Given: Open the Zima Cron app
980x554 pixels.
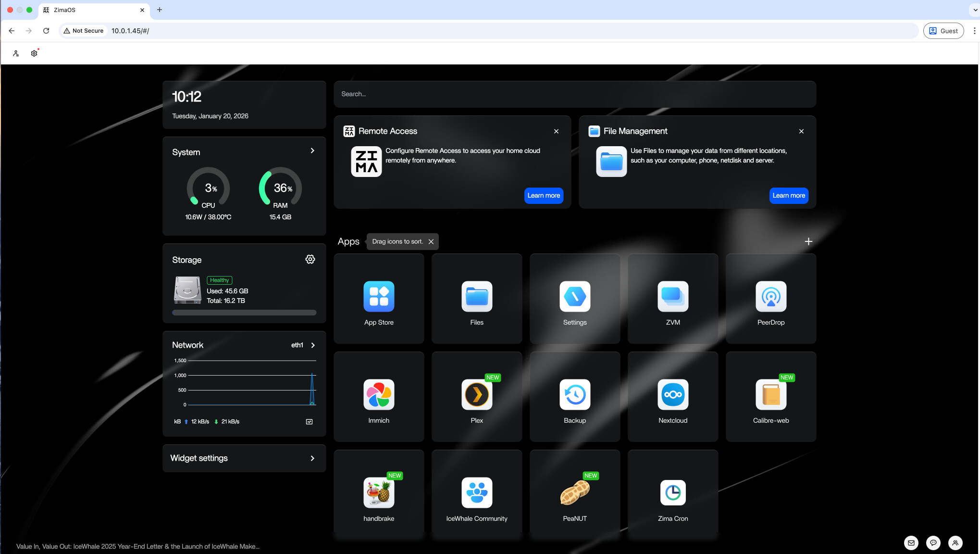Looking at the screenshot, I should coord(672,493).
